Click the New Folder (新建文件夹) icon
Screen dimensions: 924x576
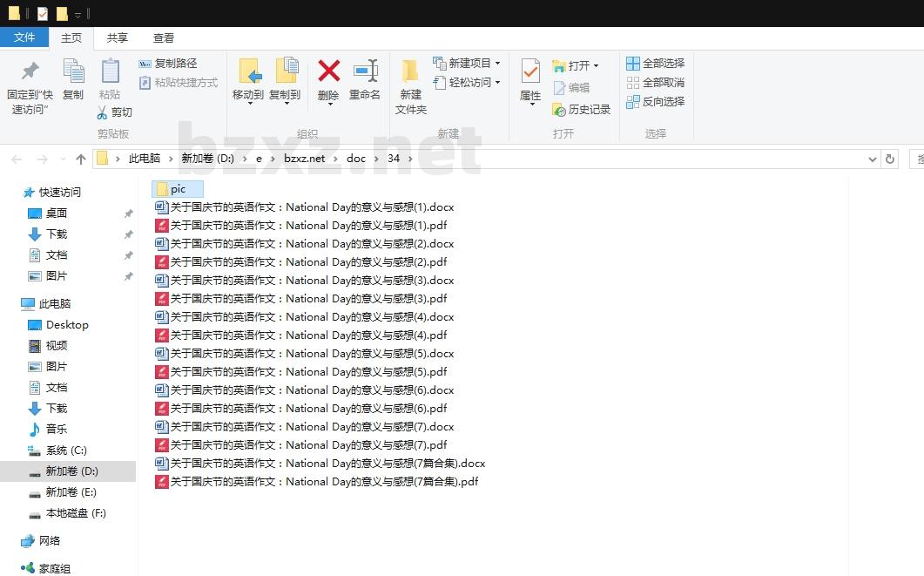pyautogui.click(x=410, y=71)
